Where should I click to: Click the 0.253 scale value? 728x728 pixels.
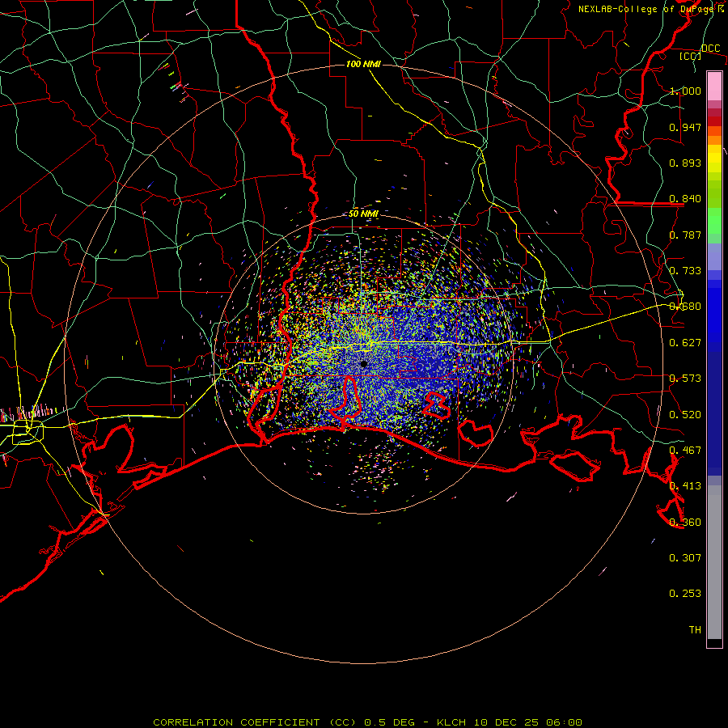[x=685, y=594]
